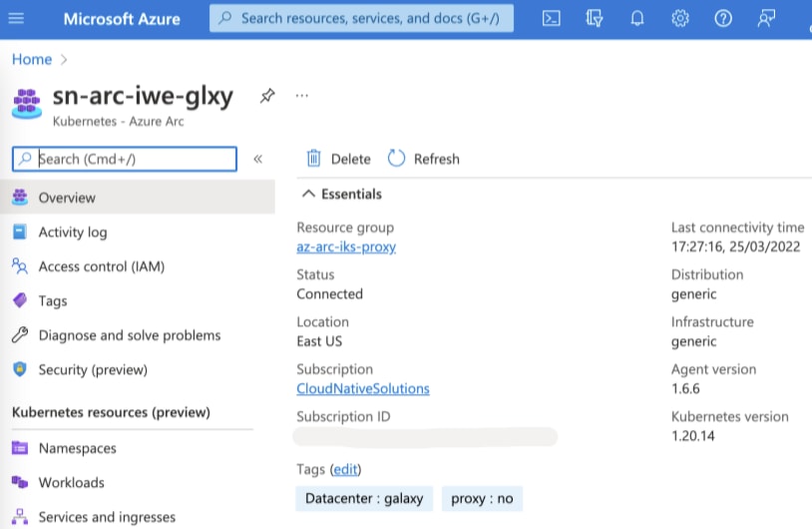This screenshot has height=529, width=812.
Task: Click the Namespaces icon
Action: click(20, 448)
